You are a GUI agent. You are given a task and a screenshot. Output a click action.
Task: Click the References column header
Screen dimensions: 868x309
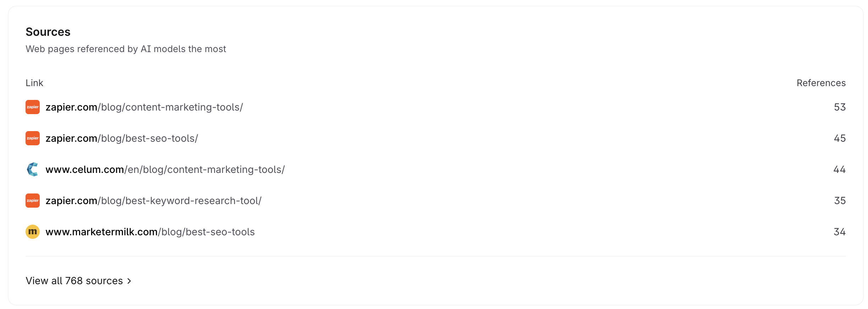click(821, 83)
